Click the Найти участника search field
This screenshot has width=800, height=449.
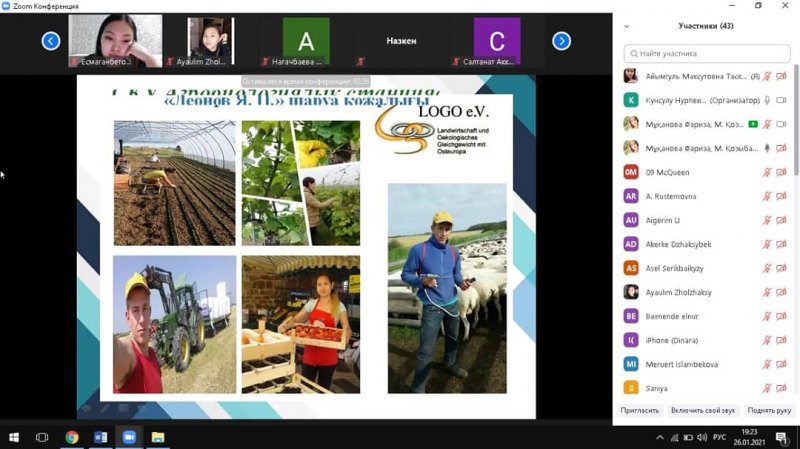[x=708, y=54]
